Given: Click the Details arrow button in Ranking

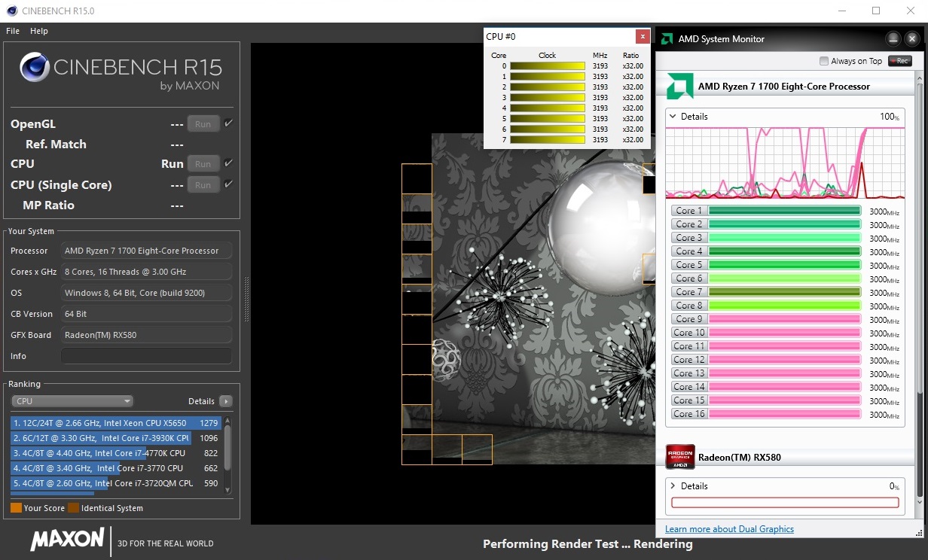Looking at the screenshot, I should click(x=225, y=401).
